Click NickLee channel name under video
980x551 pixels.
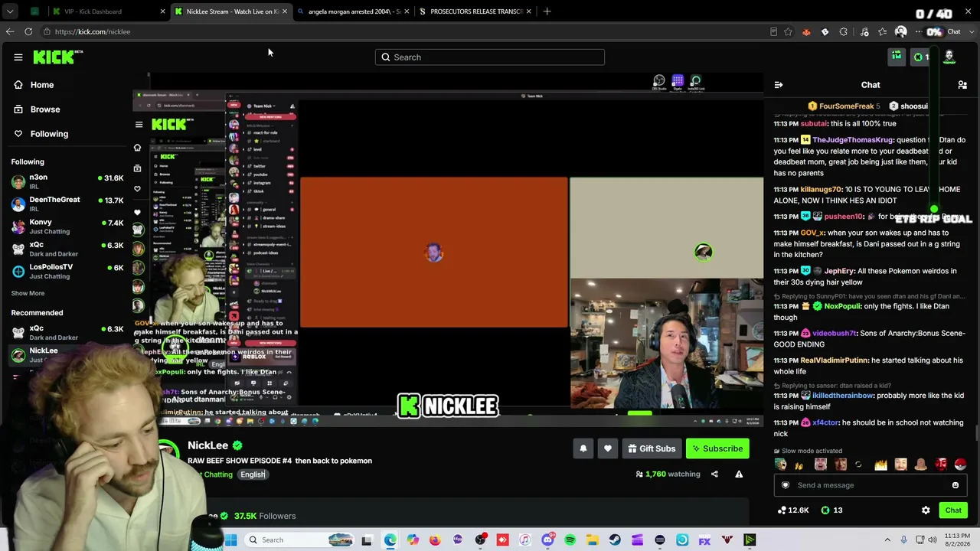208,445
